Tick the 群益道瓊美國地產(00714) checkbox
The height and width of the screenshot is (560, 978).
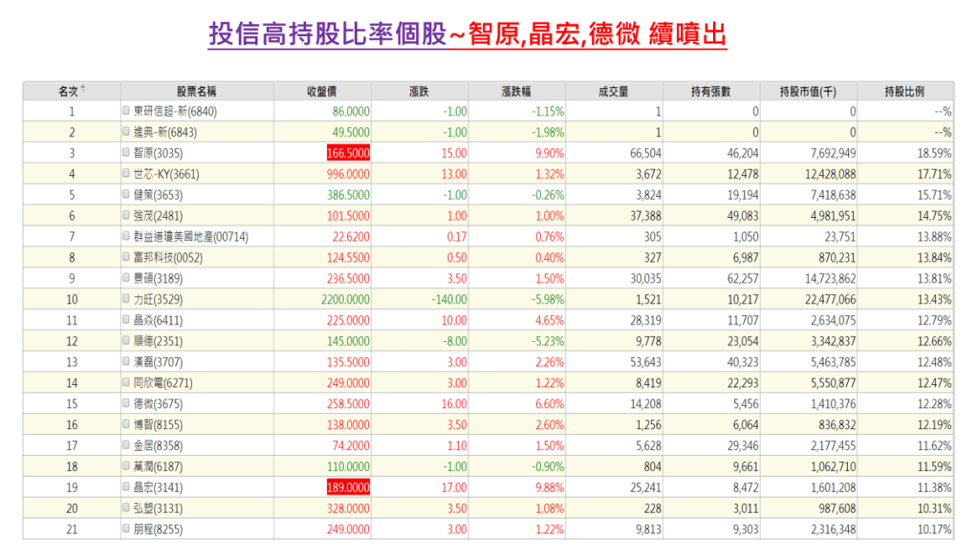point(126,236)
